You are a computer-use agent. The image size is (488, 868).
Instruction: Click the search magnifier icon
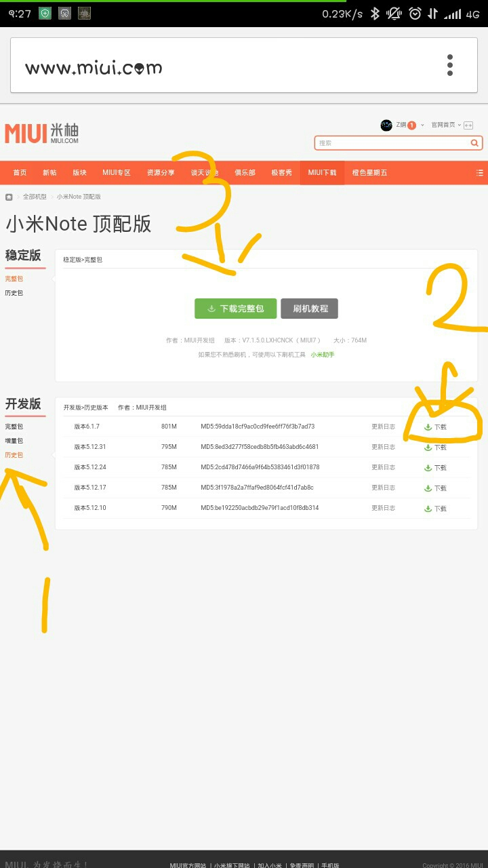[475, 143]
